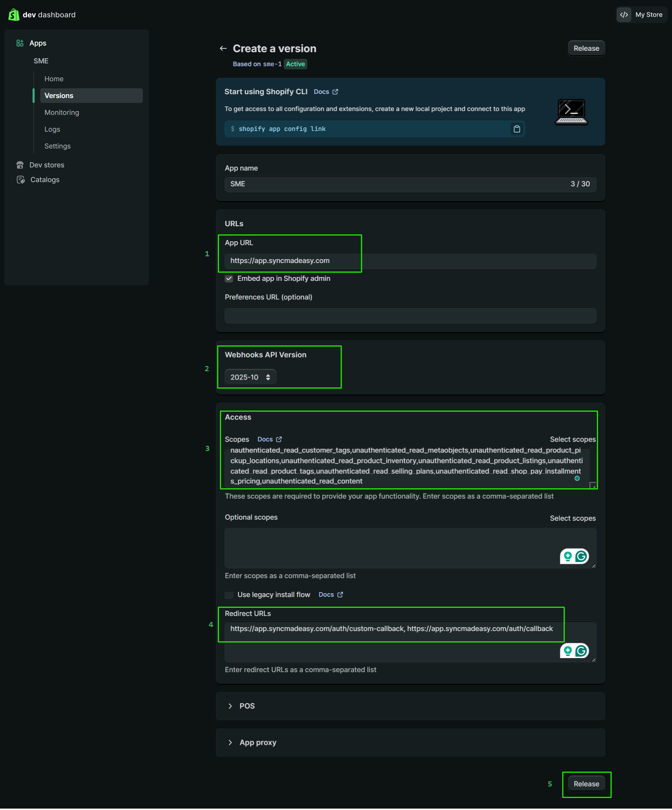Uncheck Embed app in Shopify admin
The height and width of the screenshot is (810, 672).
point(229,278)
